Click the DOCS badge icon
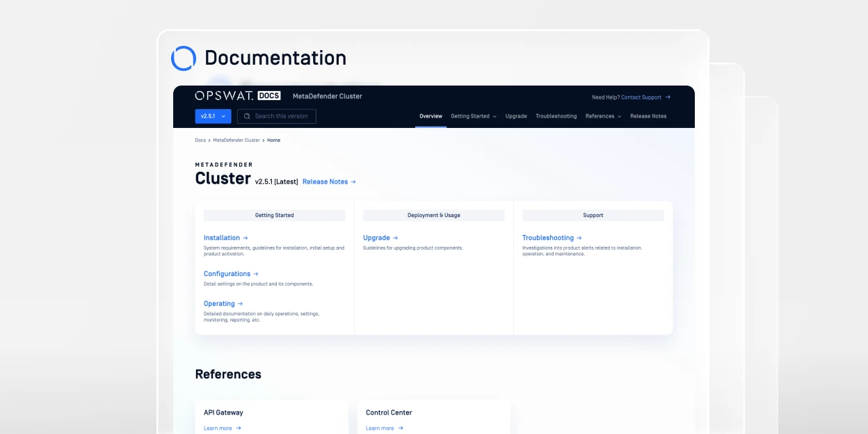 [269, 96]
